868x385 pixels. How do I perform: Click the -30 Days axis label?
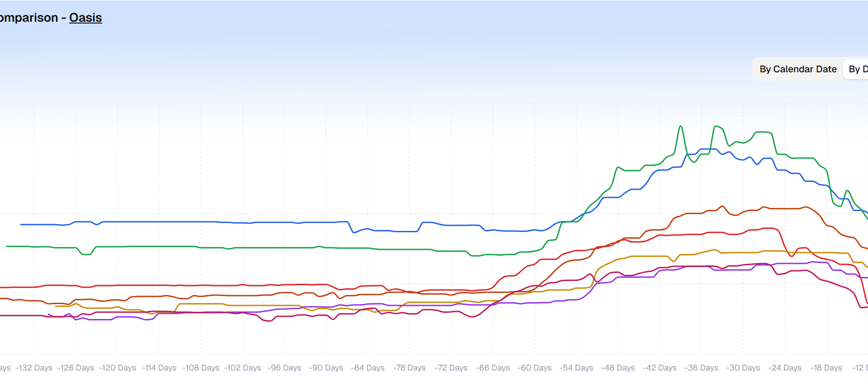[x=743, y=368]
